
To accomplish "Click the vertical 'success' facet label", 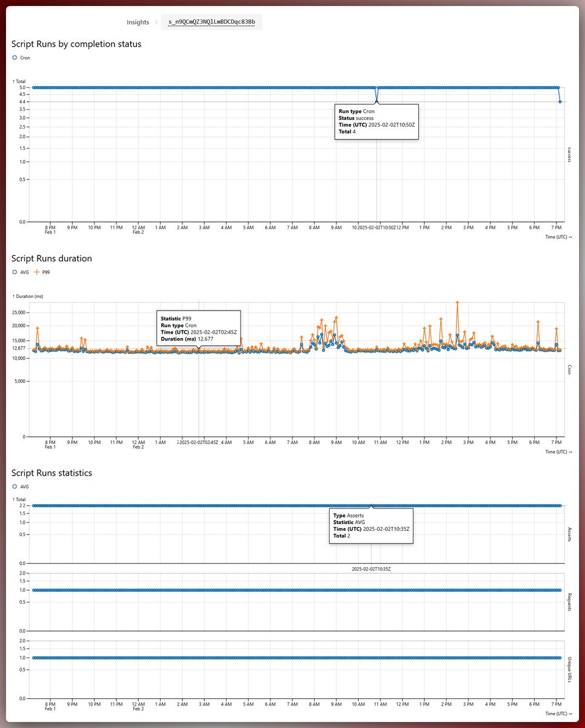I will tap(570, 154).
